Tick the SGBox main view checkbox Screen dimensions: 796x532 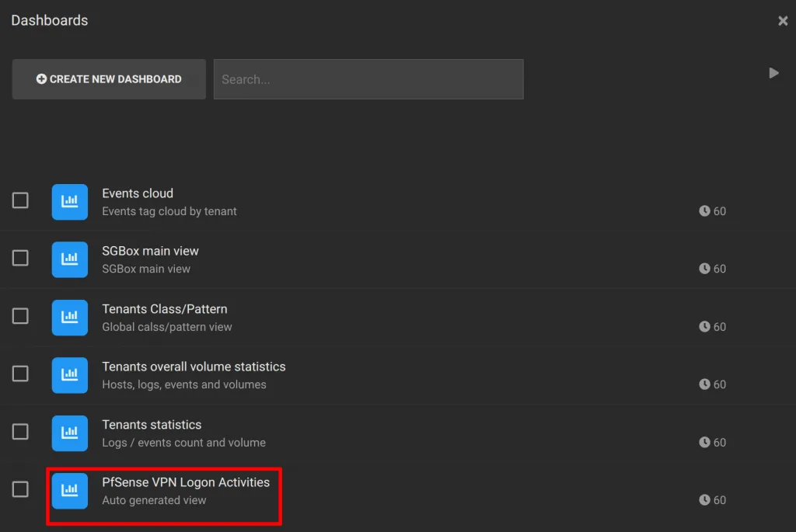pos(20,258)
